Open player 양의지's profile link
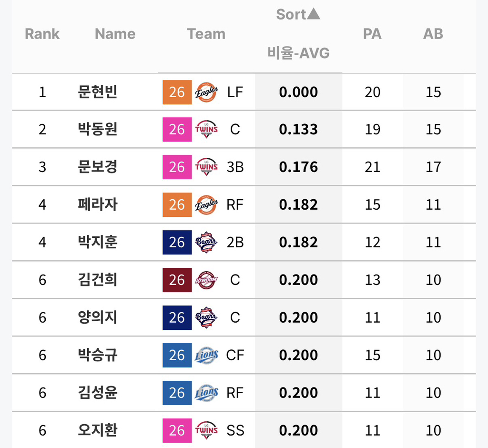This screenshot has height=448, width=488. click(x=97, y=317)
